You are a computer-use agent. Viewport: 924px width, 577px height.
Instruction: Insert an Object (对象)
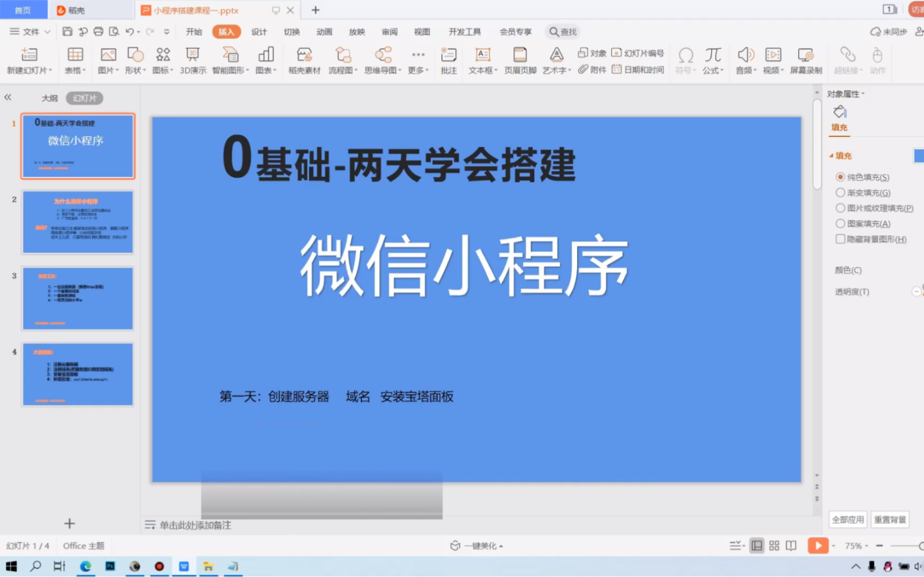[x=592, y=53]
